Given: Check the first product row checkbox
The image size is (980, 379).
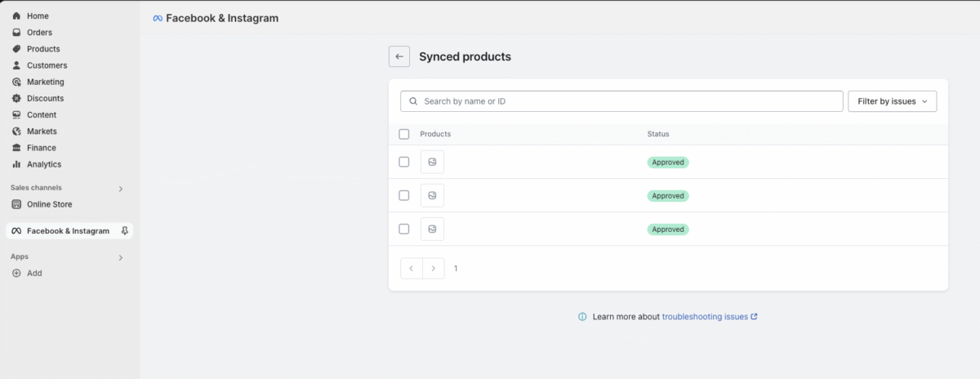Looking at the screenshot, I should (x=404, y=162).
